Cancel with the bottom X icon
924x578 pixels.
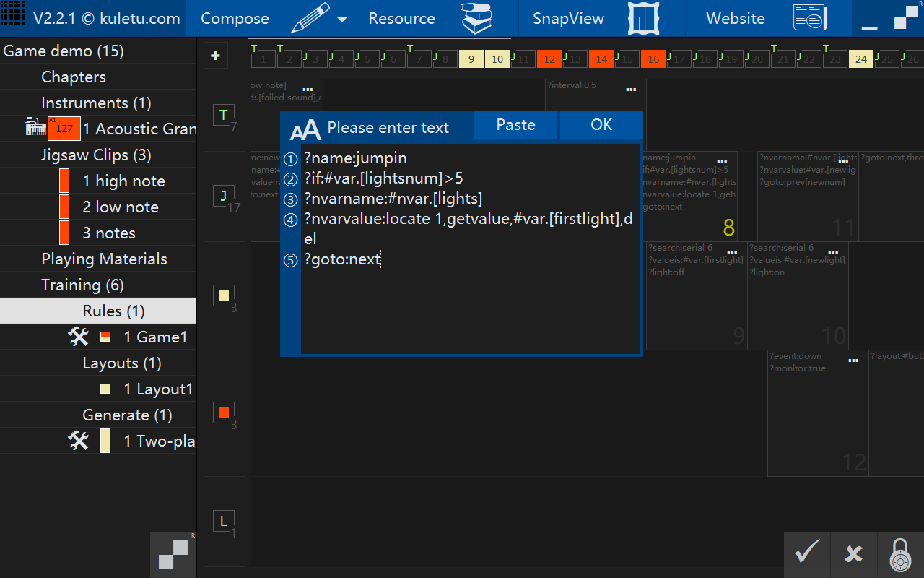[854, 554]
